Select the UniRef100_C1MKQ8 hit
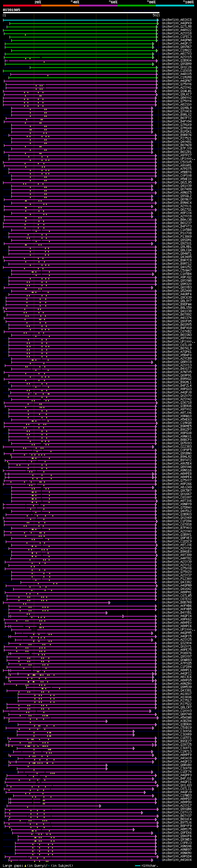The height and width of the screenshot is (868, 197). pyautogui.click(x=177, y=423)
